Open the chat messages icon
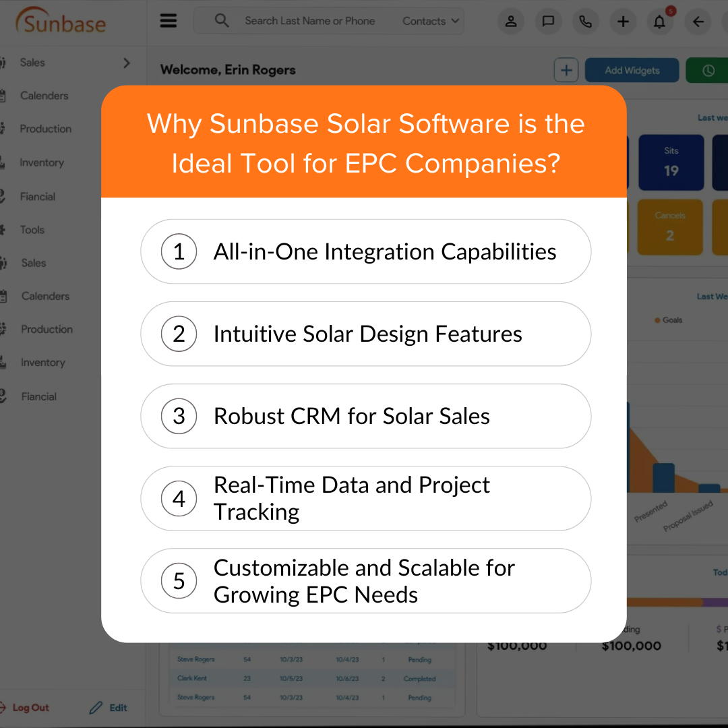 [x=548, y=21]
